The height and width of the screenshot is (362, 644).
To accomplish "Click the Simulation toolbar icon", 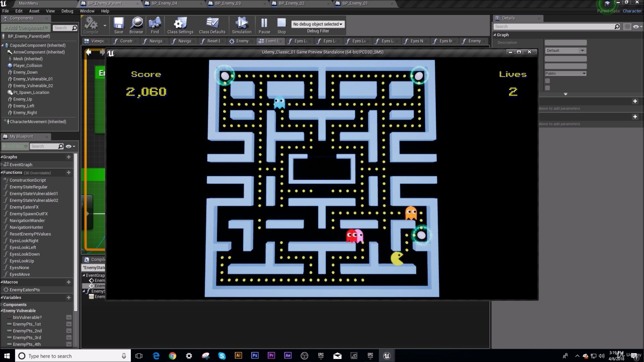I will click(241, 25).
